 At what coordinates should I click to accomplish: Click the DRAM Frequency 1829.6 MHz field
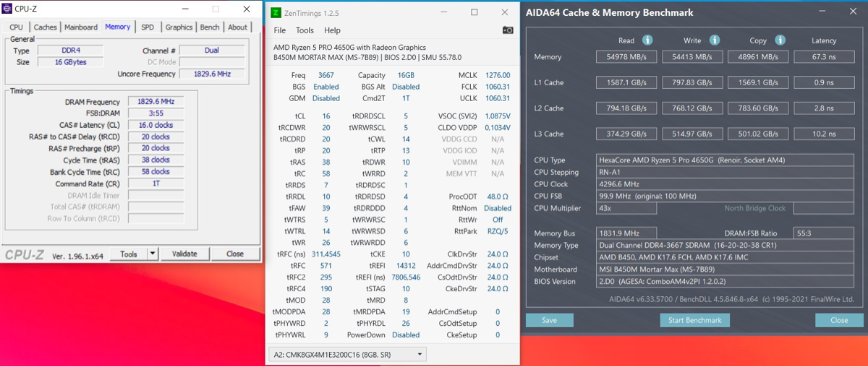tap(156, 102)
